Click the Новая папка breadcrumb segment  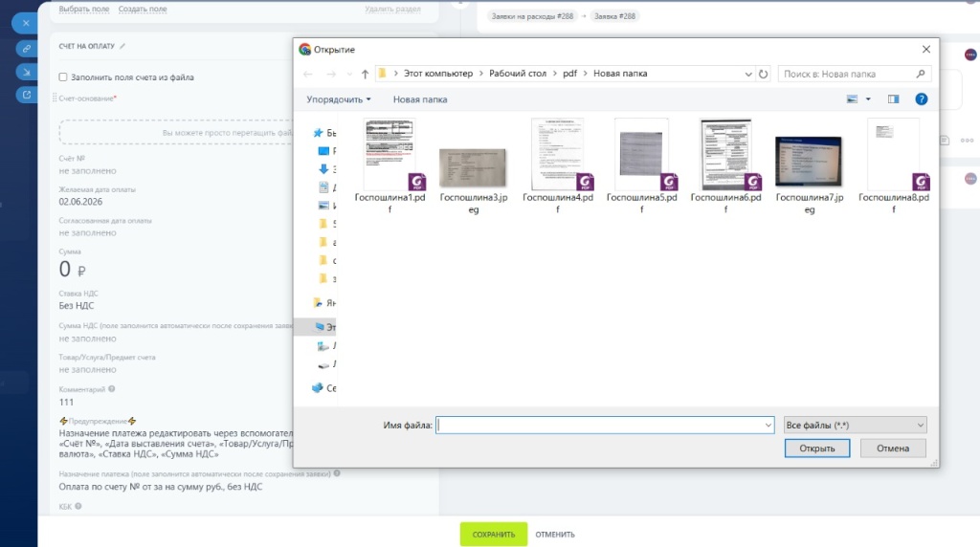(620, 74)
